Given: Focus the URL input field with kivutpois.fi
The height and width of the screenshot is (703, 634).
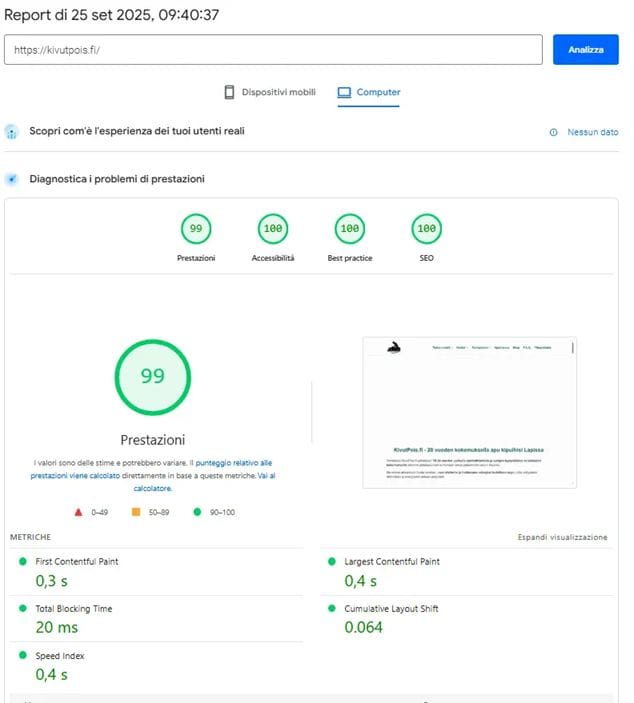Looking at the screenshot, I should 274,50.
